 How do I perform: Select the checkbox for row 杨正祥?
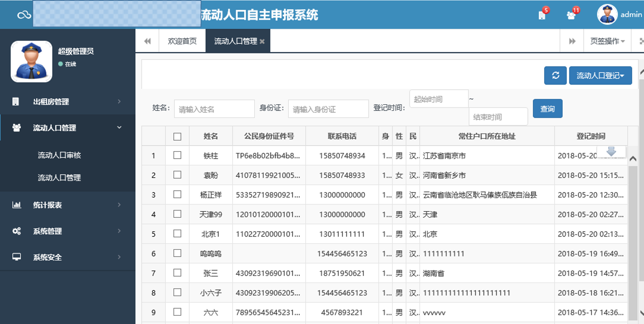pos(177,194)
